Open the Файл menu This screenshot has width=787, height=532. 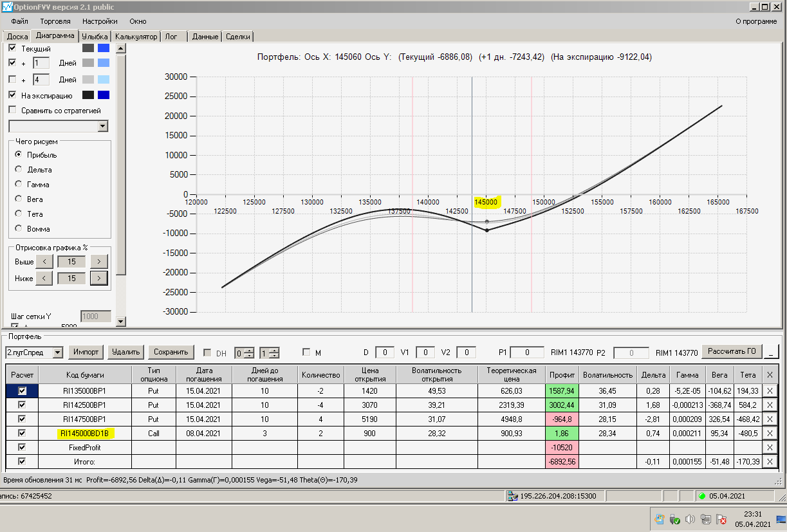(20, 21)
